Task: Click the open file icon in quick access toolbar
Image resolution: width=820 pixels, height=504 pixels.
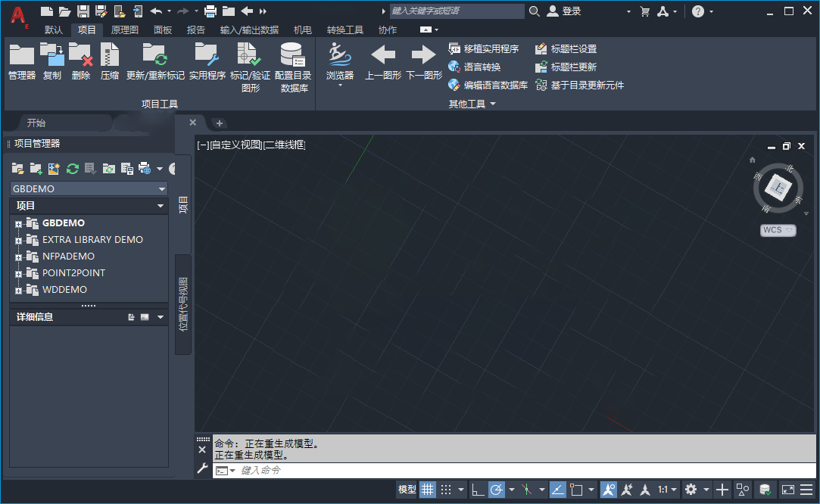Action: coord(64,11)
